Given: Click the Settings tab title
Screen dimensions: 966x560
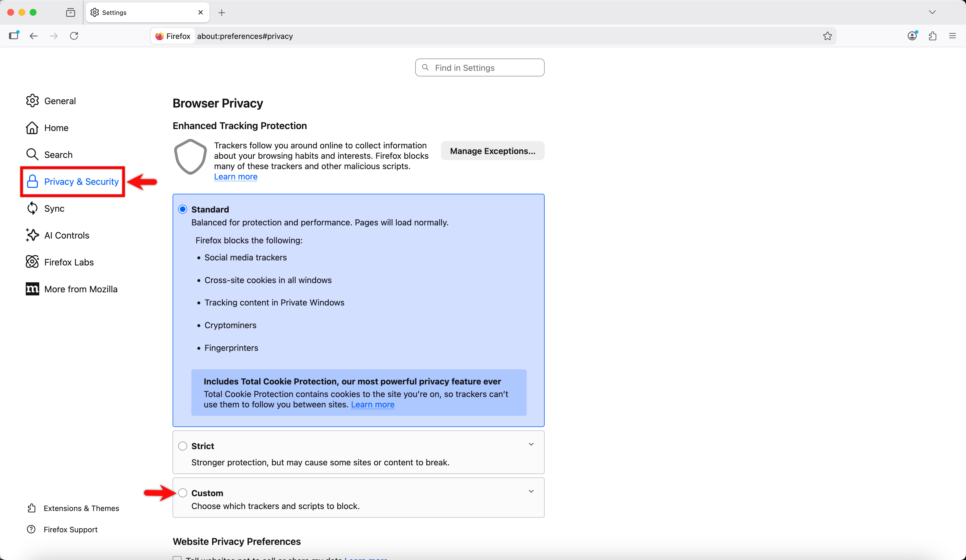Looking at the screenshot, I should click(114, 13).
